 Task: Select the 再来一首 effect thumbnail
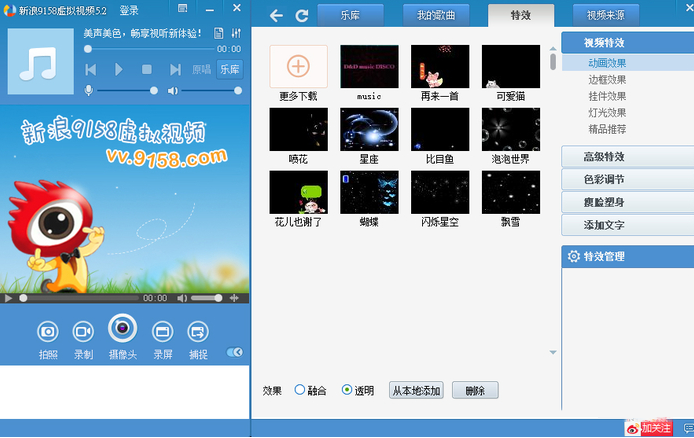[x=440, y=66]
